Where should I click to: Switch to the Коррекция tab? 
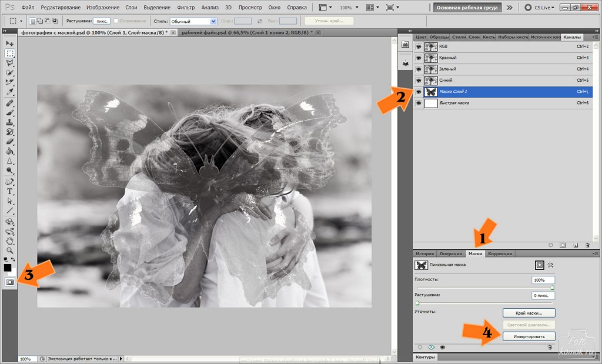500,253
